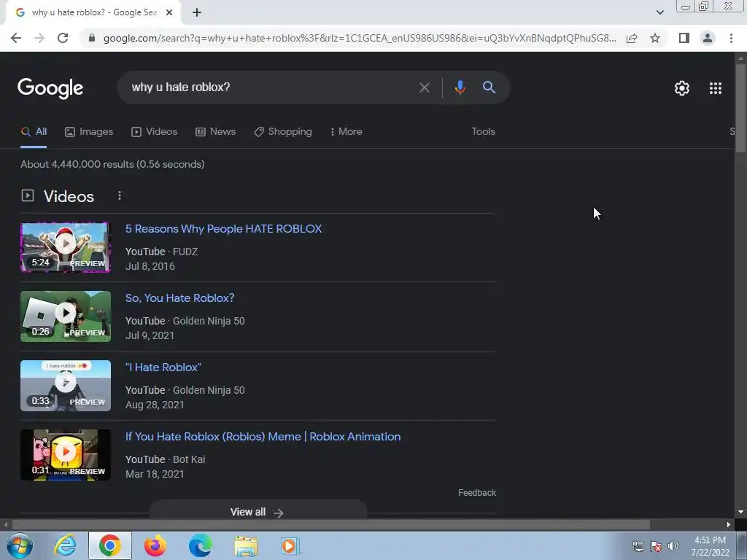The image size is (747, 560).
Task: Expand the tab search dropdown arrow
Action: tap(659, 12)
